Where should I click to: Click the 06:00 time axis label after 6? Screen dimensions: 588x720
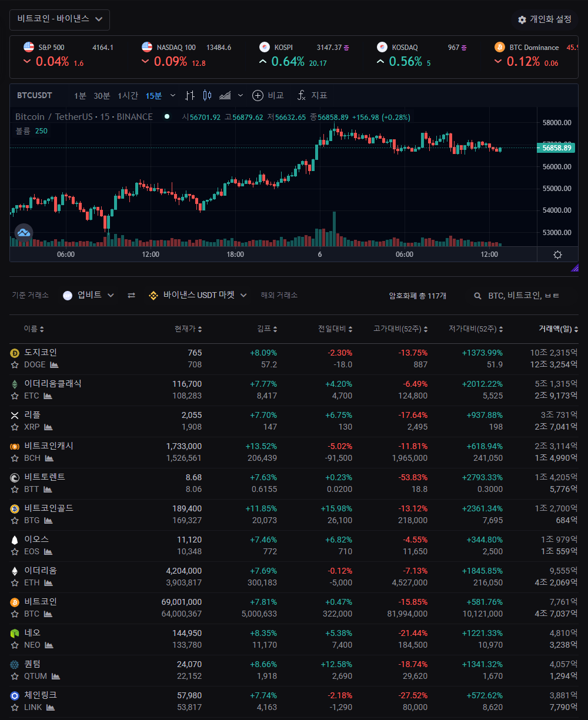click(x=404, y=254)
